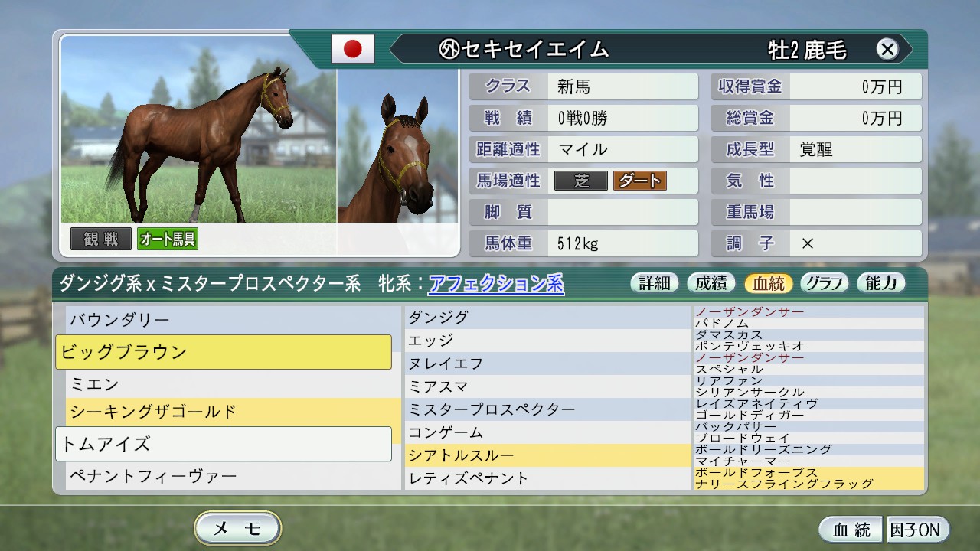Click the メモ button

pyautogui.click(x=237, y=528)
